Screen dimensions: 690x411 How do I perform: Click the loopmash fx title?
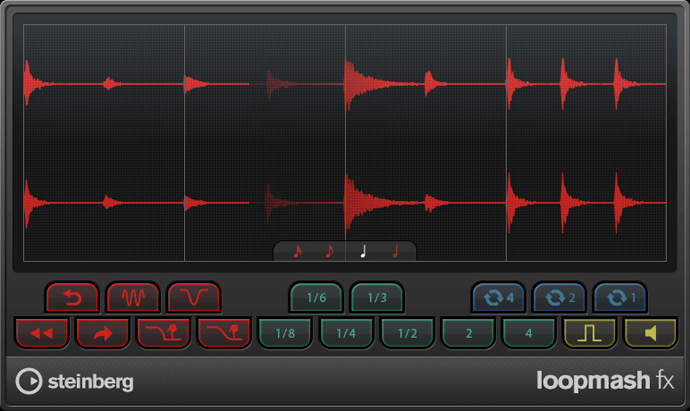605,380
